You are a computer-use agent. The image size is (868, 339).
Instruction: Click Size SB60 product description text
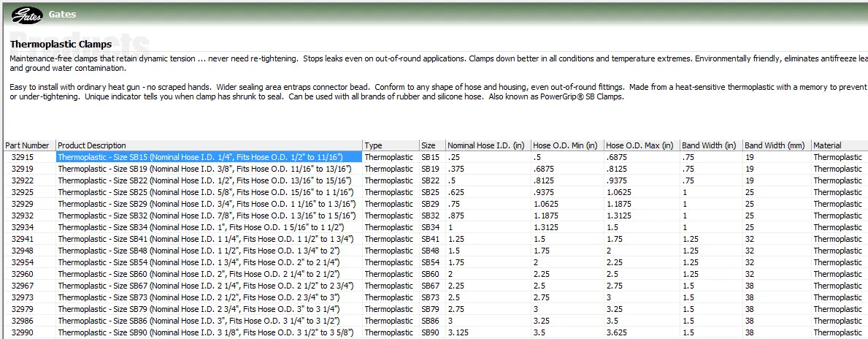click(197, 274)
